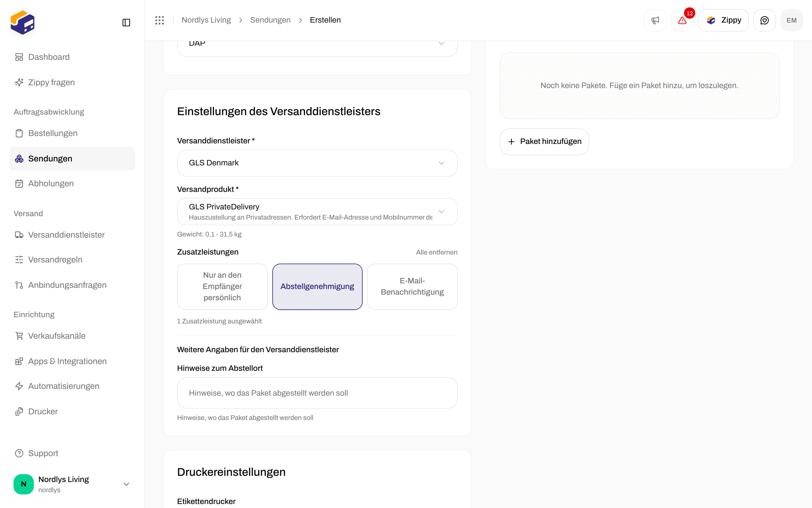Click the app logo in the sidebar

(23, 23)
